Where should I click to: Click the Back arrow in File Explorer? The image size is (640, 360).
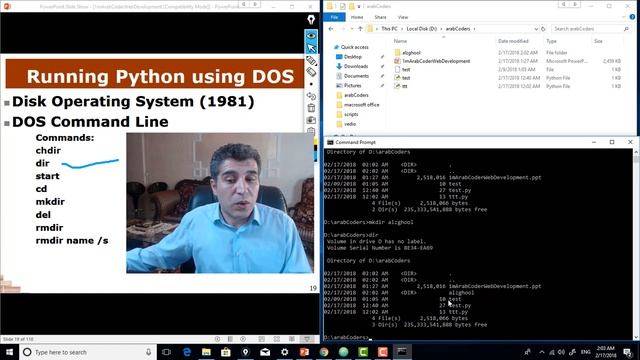click(331, 29)
